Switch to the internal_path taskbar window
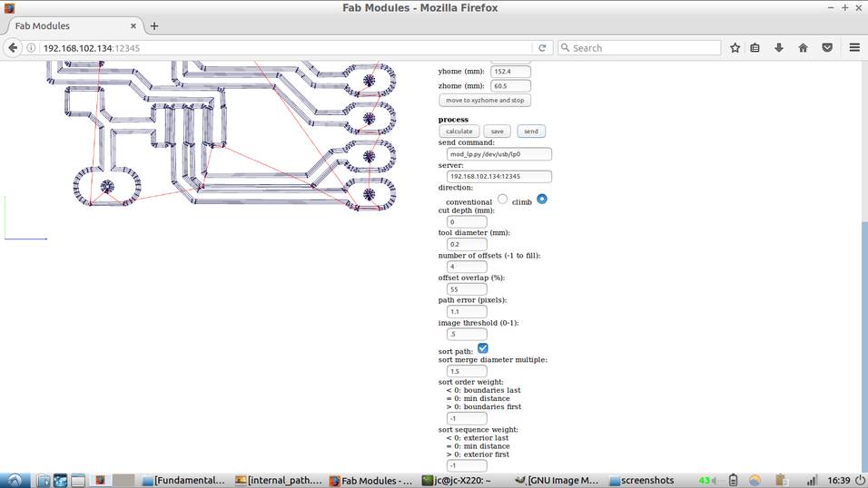 pyautogui.click(x=279, y=480)
